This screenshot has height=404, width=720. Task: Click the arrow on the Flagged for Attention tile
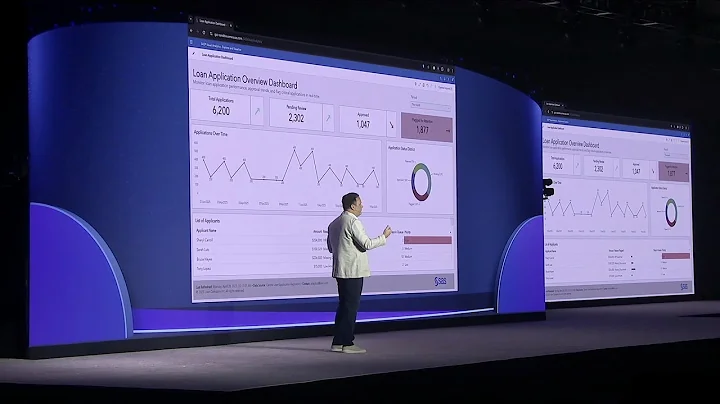(448, 131)
